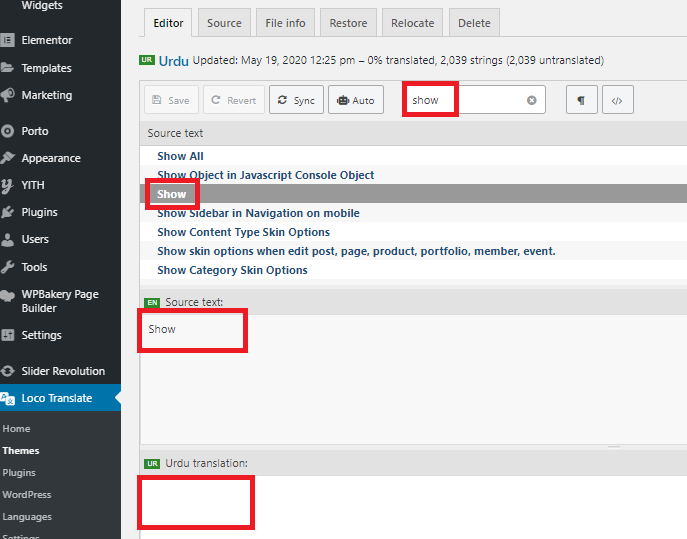687x539 pixels.
Task: Click the Save button
Action: coord(171,100)
